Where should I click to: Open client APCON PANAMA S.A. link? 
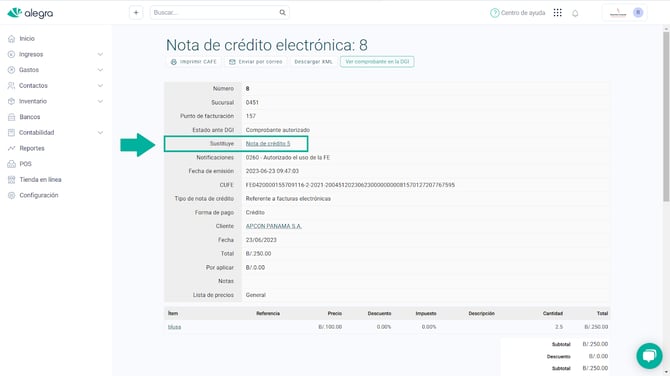(x=273, y=226)
